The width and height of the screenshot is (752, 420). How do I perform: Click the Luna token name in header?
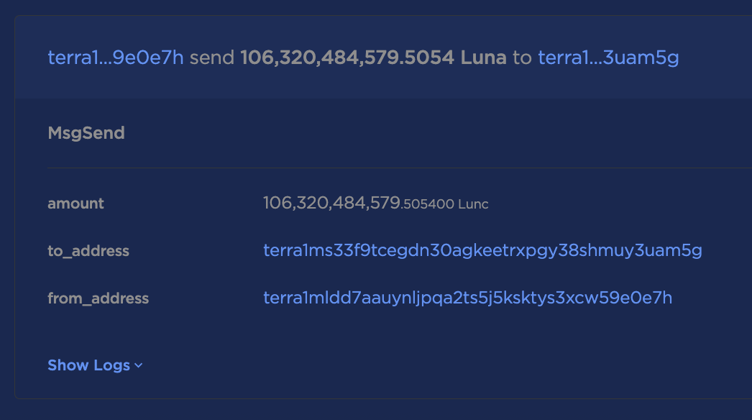[483, 57]
